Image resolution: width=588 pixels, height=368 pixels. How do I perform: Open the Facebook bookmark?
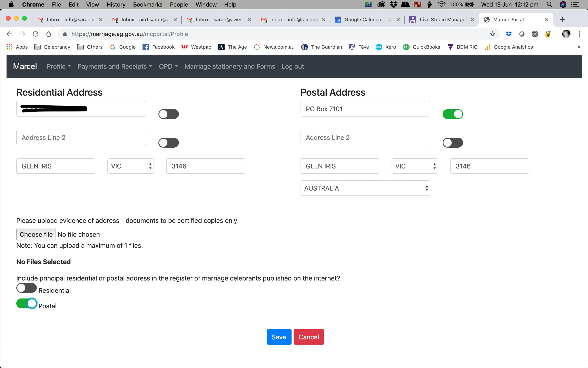158,47
